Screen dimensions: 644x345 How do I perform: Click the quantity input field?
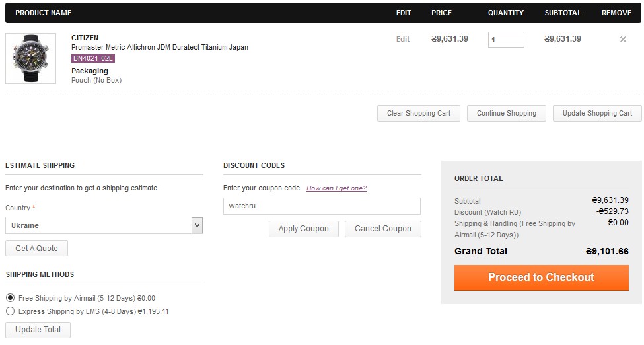pyautogui.click(x=505, y=40)
